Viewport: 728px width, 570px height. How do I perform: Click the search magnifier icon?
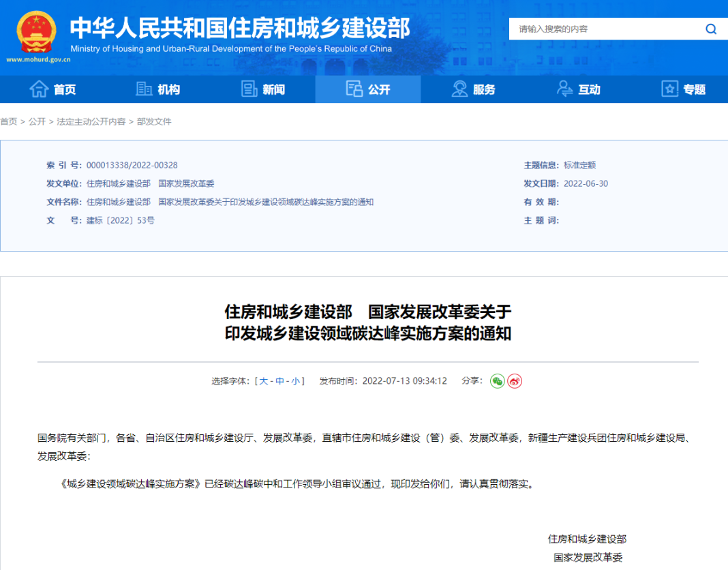coord(711,29)
